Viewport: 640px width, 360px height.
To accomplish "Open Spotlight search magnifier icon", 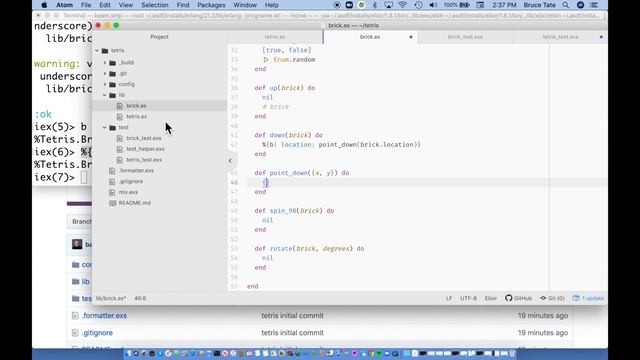I will tap(565, 5).
